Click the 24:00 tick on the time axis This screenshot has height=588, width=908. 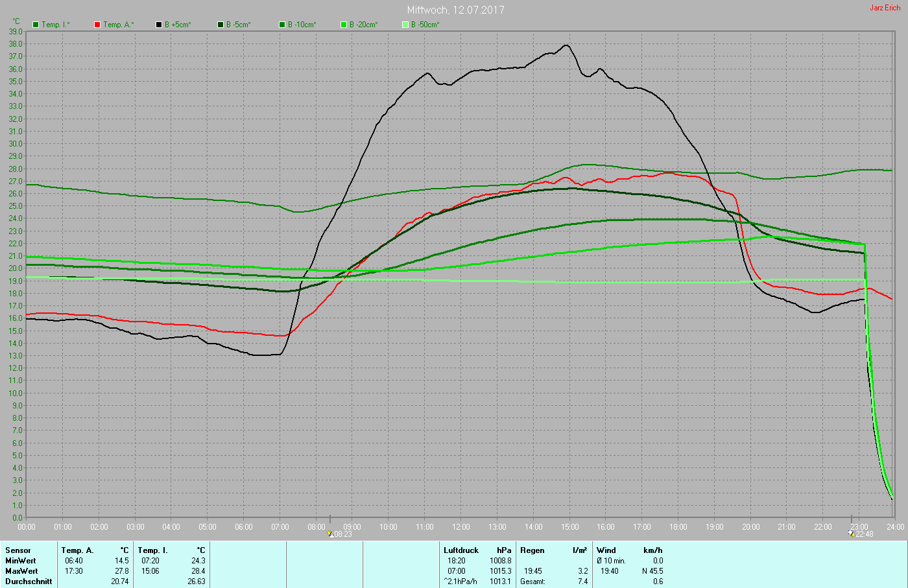[896, 527]
